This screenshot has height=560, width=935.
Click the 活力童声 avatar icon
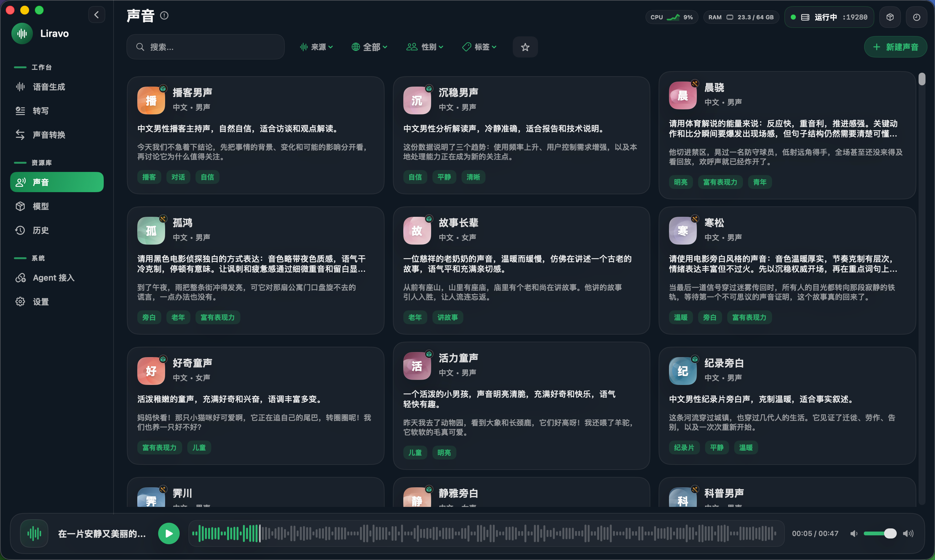pyautogui.click(x=417, y=366)
